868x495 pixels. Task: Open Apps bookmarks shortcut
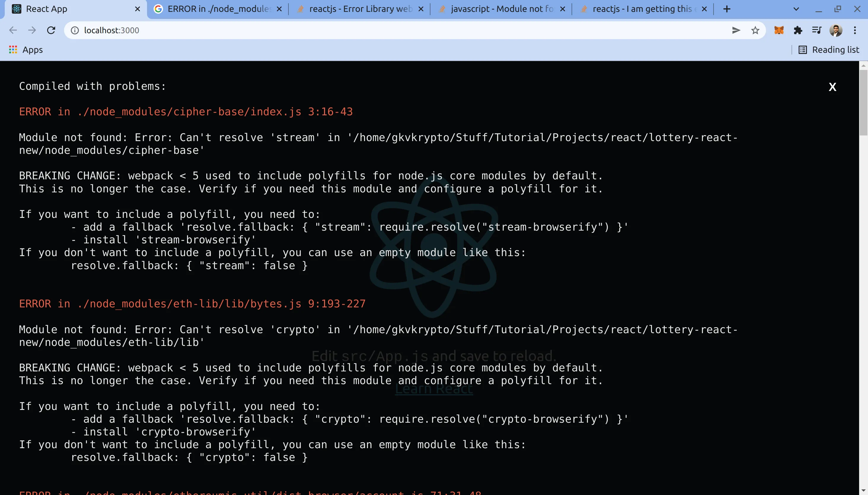(x=26, y=50)
